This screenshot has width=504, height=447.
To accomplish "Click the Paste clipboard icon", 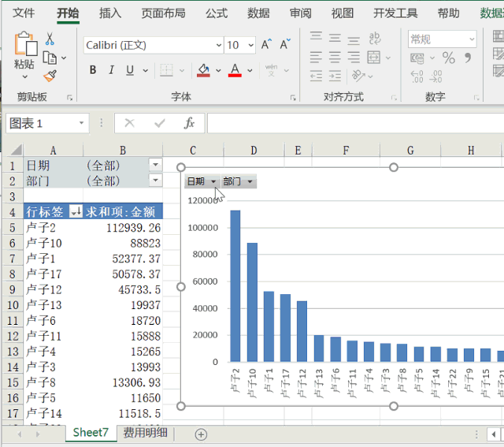I will point(25,44).
